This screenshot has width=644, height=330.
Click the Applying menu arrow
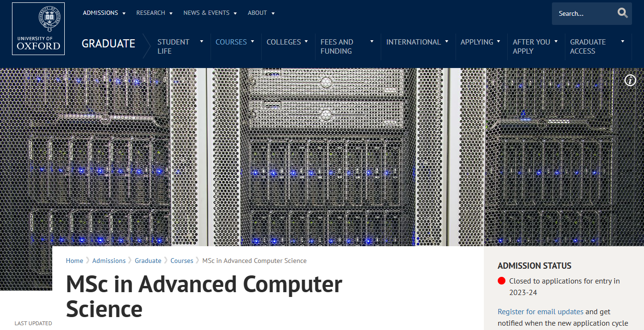(x=499, y=42)
